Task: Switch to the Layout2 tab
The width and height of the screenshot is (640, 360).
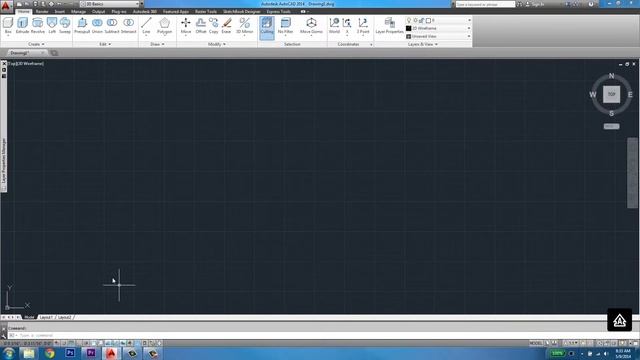Action: point(64,317)
